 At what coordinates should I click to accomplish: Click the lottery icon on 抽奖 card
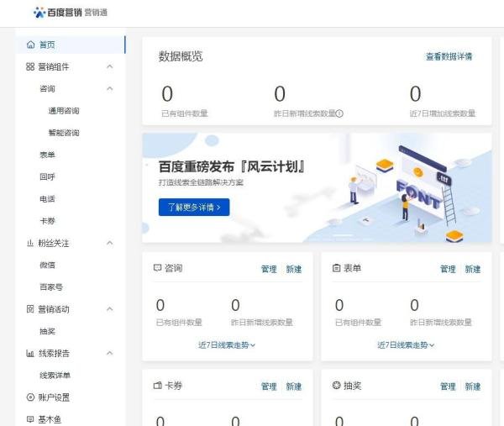point(336,385)
